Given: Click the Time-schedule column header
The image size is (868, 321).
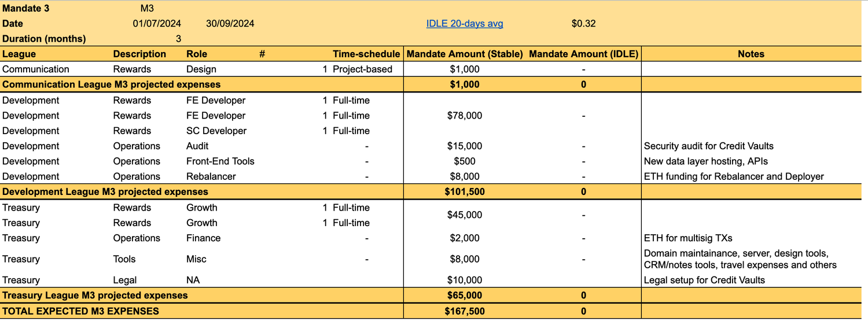Looking at the screenshot, I should pos(366,54).
